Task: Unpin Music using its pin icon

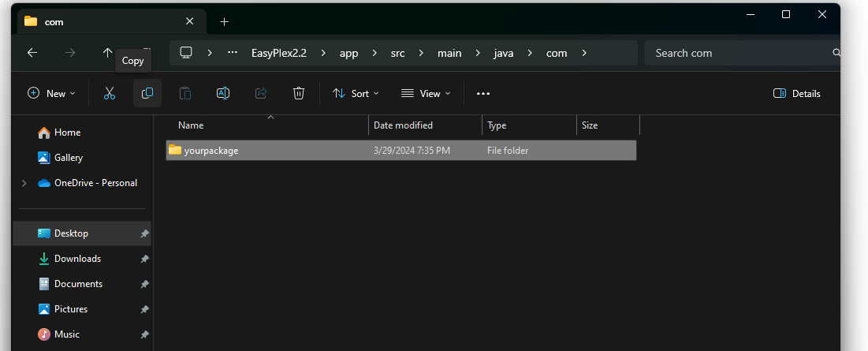Action: [x=144, y=334]
